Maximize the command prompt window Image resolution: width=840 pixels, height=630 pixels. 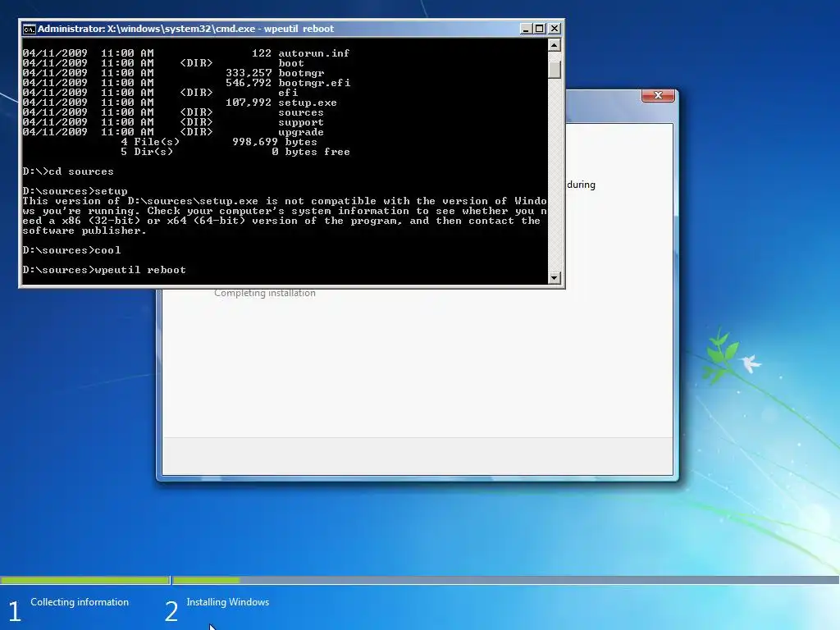540,29
